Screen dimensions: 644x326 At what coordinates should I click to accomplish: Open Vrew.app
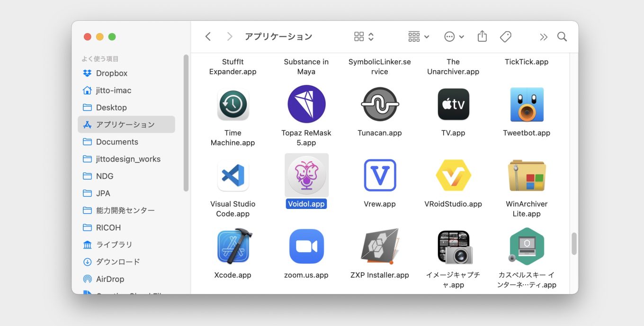coord(379,175)
